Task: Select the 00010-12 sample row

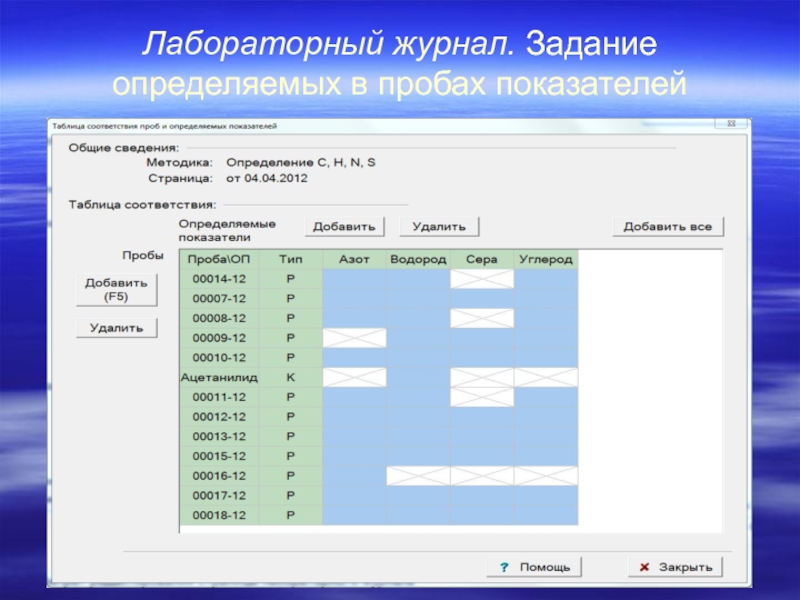Action: (x=379, y=358)
